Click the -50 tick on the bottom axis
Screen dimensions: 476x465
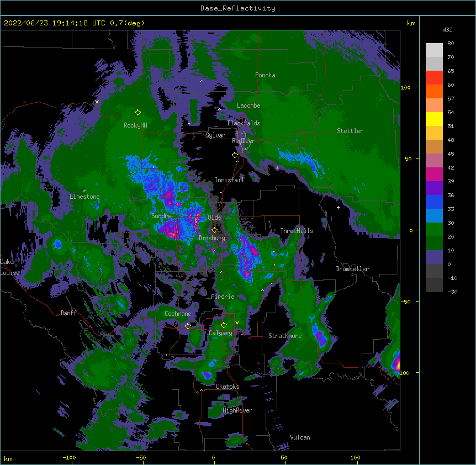141,457
